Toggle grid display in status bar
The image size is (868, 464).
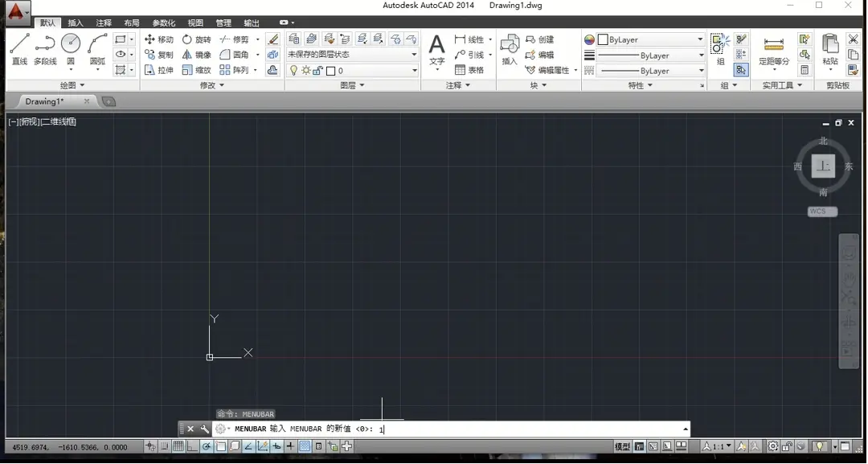178,446
